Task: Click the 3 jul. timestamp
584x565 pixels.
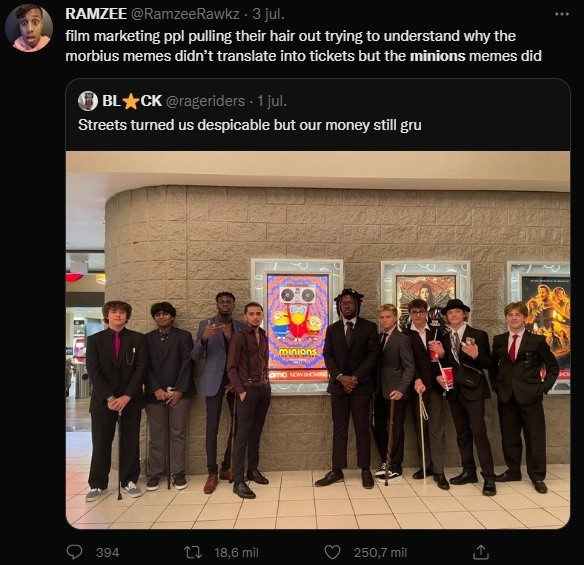Action: click(269, 14)
